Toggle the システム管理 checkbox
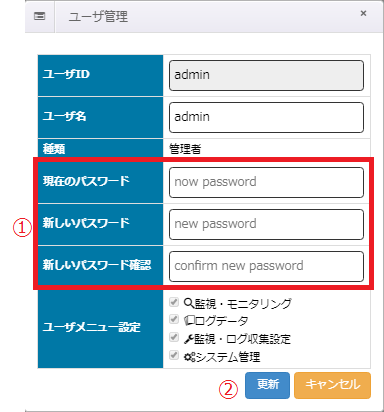This screenshot has width=384, height=412. [x=174, y=355]
